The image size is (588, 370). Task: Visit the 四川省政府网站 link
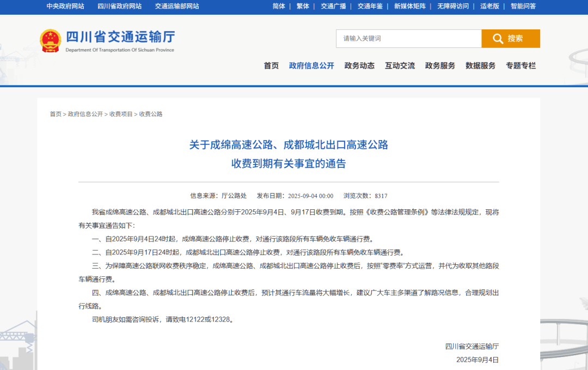click(x=120, y=6)
